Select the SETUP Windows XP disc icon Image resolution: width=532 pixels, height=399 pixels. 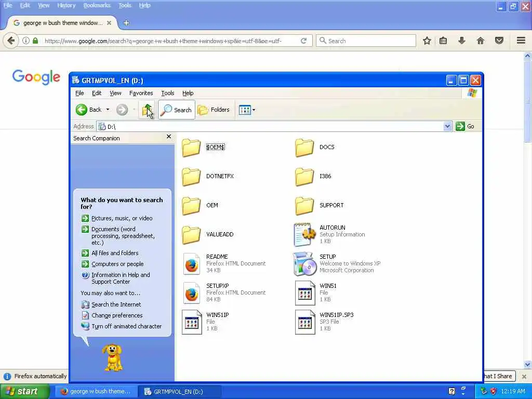tap(304, 263)
